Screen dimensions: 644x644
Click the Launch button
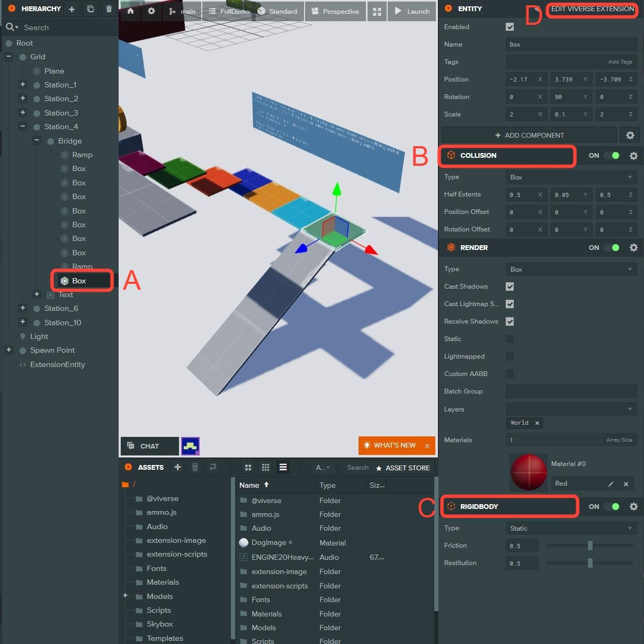click(413, 12)
